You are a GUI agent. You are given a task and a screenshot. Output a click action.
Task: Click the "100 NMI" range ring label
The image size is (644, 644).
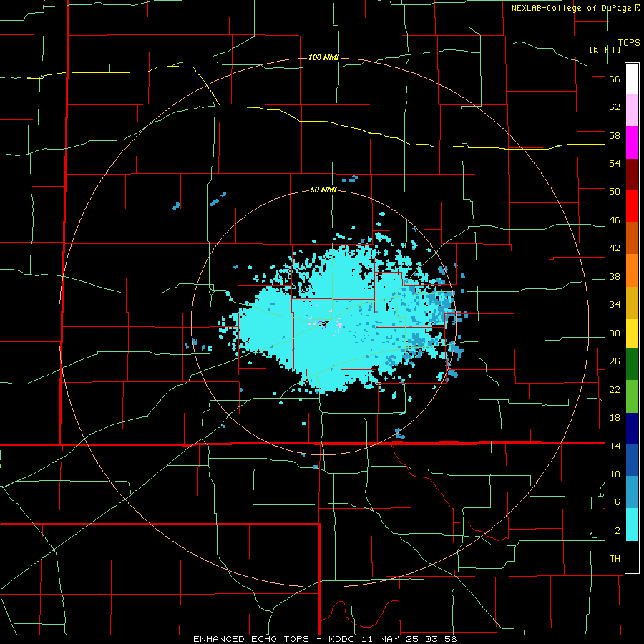[323, 57]
